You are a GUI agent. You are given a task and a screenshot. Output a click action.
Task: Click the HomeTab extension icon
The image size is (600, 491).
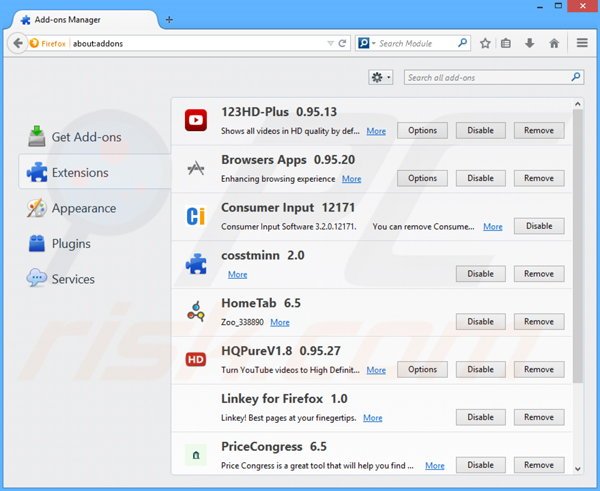pos(196,312)
